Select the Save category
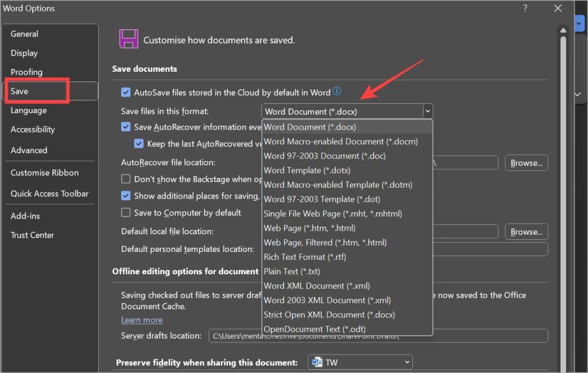This screenshot has height=373, width=588. click(x=51, y=91)
